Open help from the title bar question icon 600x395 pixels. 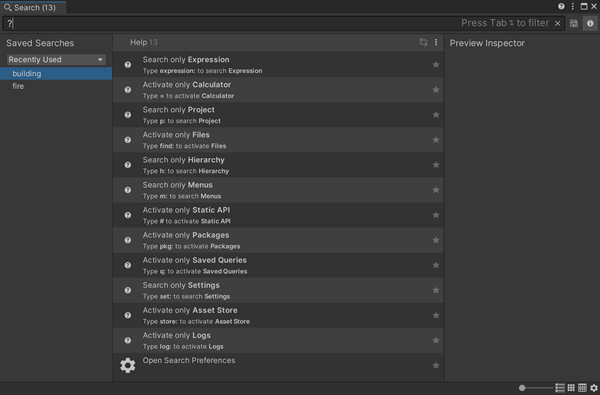click(561, 7)
